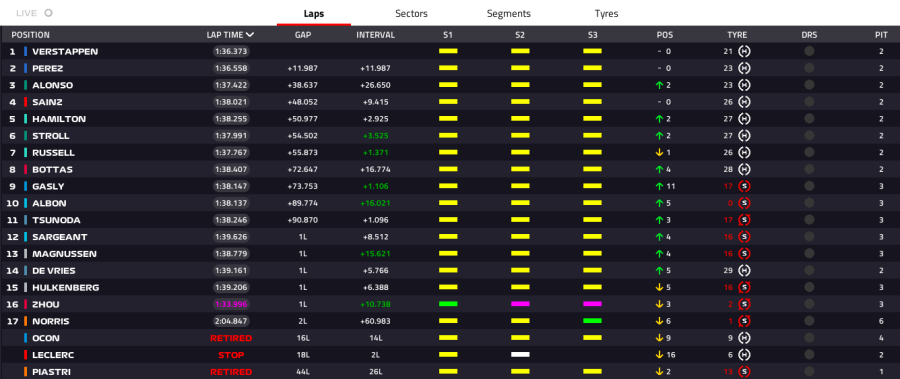900x379 pixels.
Task: Click Norris's yellow position-lost arrow
Action: tap(659, 321)
